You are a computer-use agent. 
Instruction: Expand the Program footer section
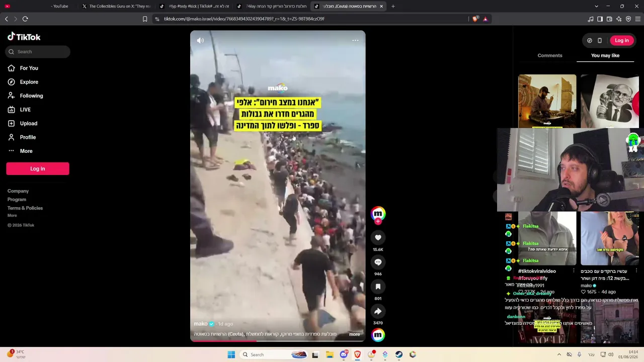pyautogui.click(x=17, y=200)
